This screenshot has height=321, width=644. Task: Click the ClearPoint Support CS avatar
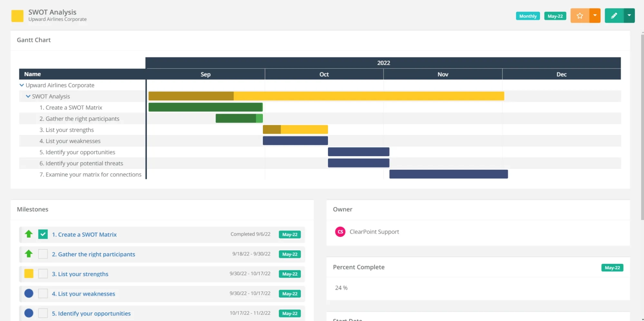pyautogui.click(x=340, y=232)
